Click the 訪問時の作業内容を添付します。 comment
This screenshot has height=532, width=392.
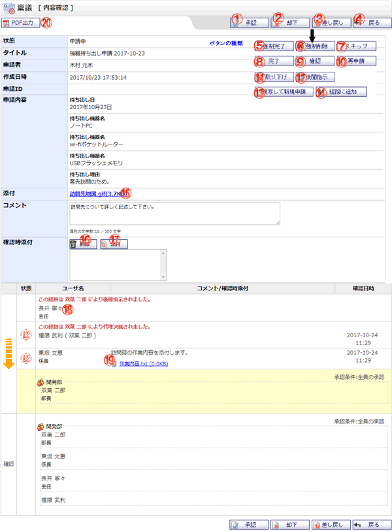[x=149, y=353]
